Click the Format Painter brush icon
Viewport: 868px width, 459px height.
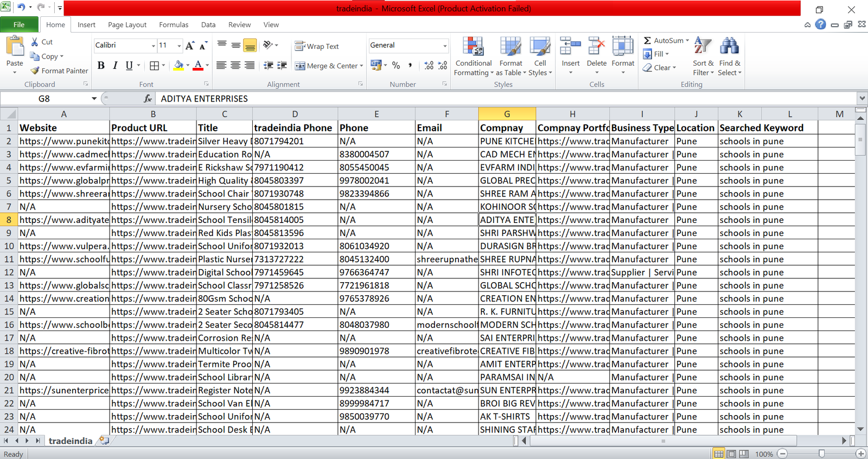[35, 71]
